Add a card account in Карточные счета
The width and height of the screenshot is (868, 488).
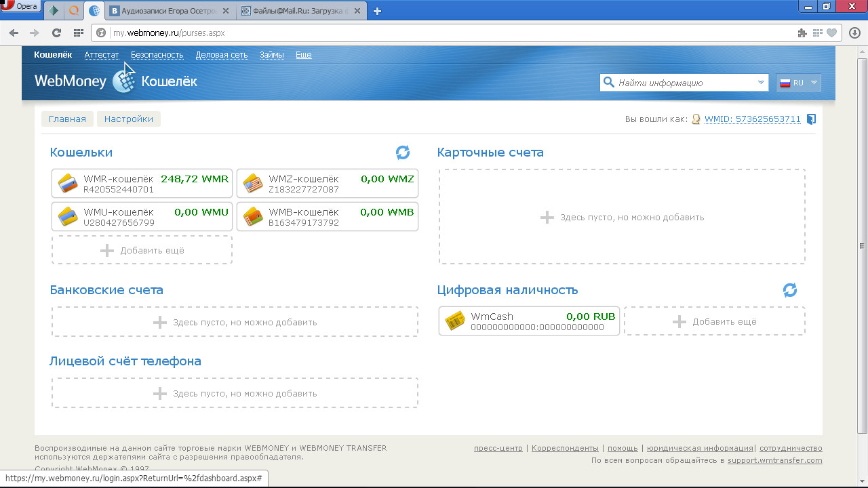(x=622, y=217)
